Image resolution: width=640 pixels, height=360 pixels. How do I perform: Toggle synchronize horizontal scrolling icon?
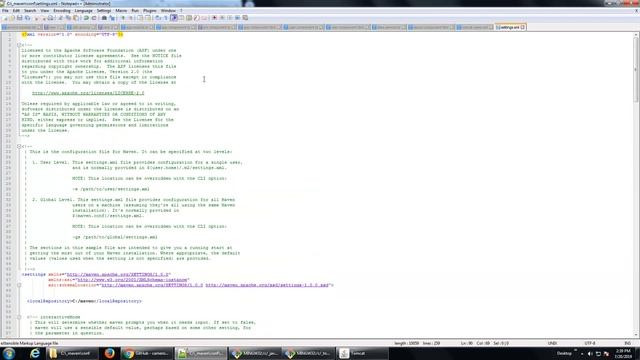147,18
